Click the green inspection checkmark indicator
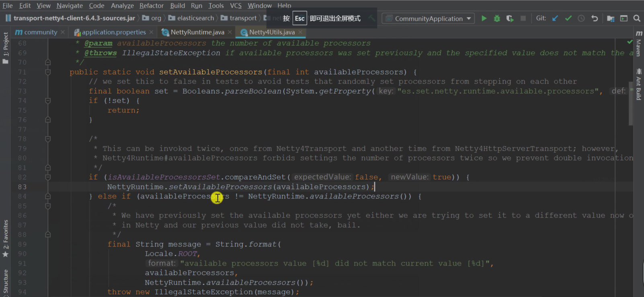Viewport: 644px width, 297px height. click(630, 42)
